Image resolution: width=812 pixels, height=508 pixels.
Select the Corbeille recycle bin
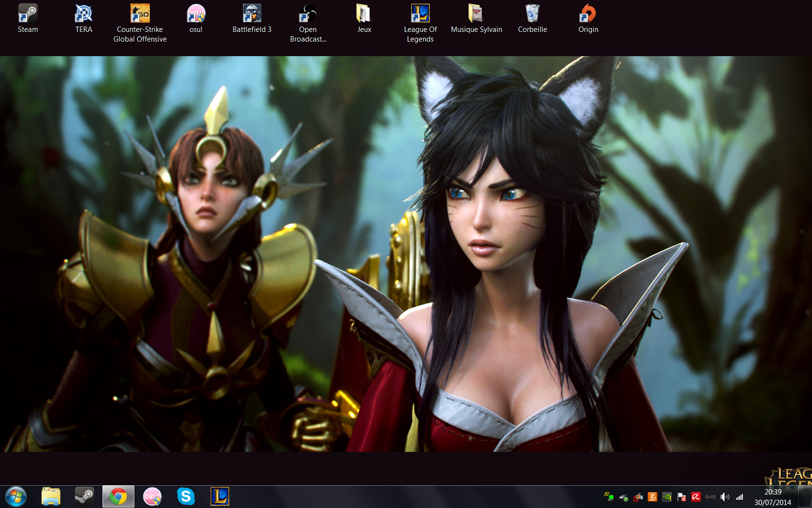click(532, 18)
